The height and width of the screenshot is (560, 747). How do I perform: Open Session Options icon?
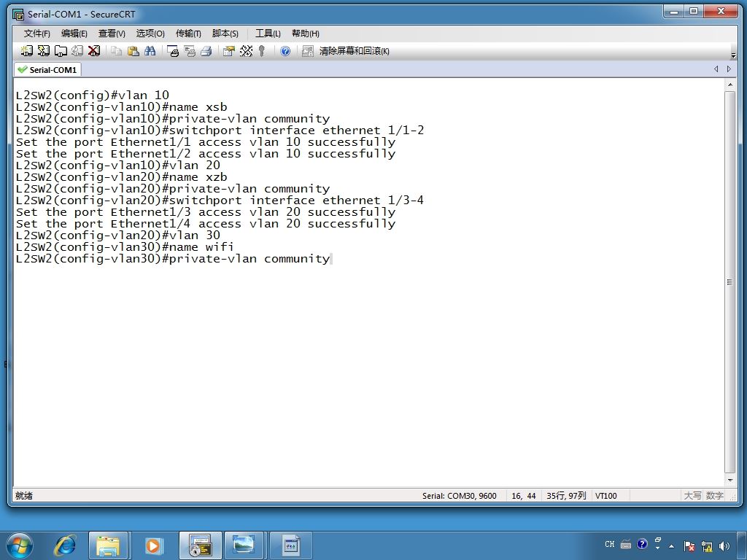[x=229, y=51]
